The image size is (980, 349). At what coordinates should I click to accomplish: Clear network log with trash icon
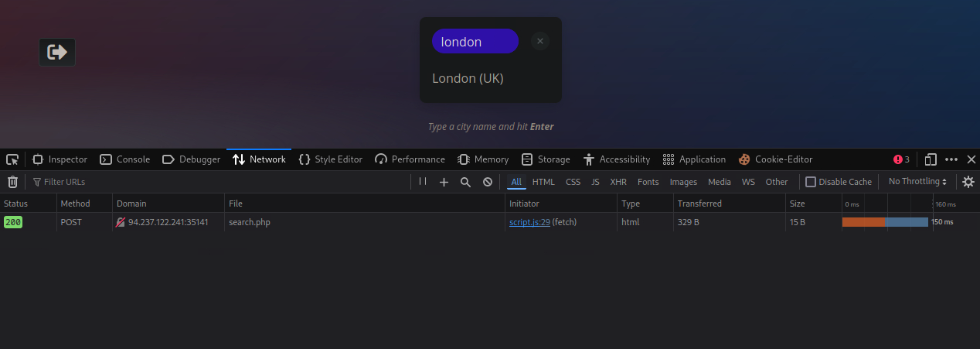point(12,182)
